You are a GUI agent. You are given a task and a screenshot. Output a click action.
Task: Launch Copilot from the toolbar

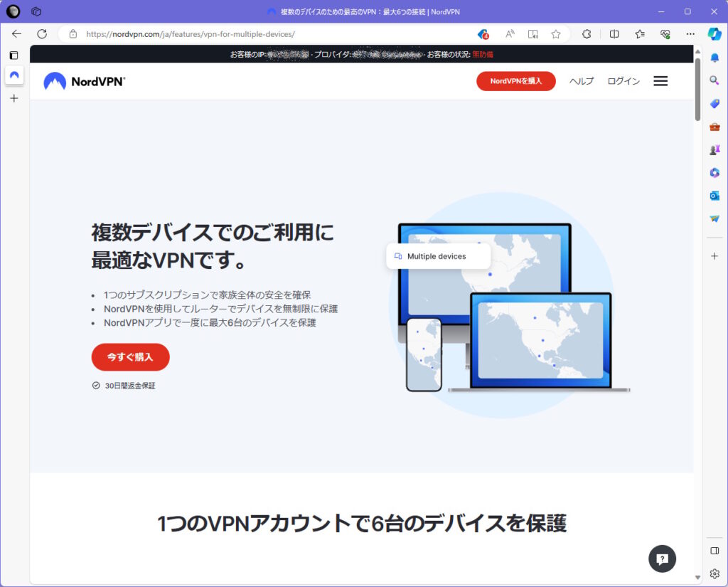click(714, 34)
